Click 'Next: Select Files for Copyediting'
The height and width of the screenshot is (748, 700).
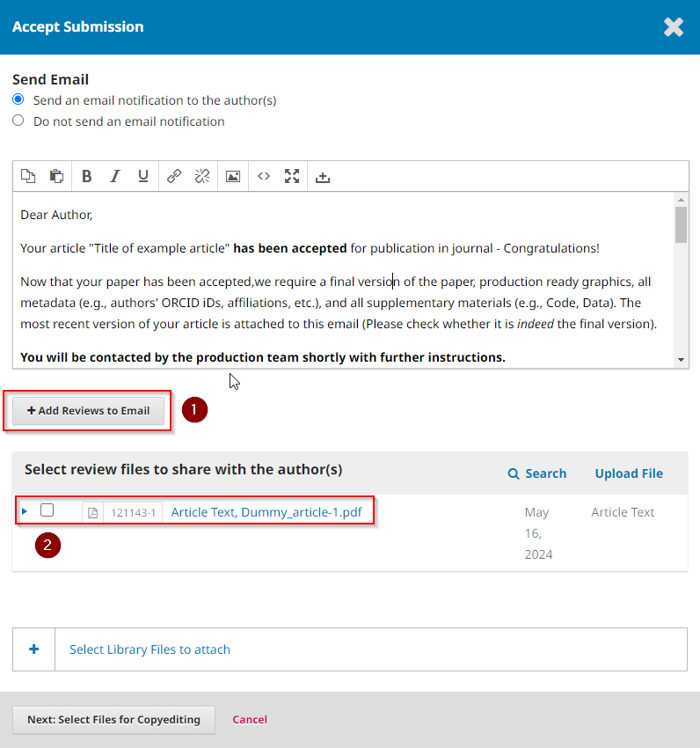(x=113, y=719)
